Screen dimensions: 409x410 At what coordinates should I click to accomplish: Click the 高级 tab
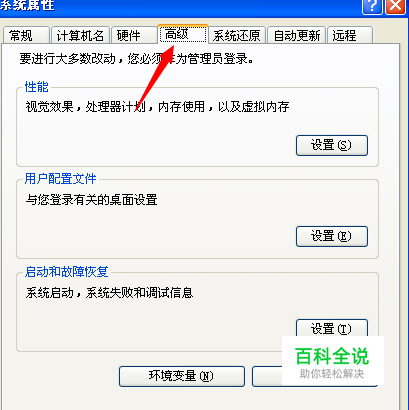pos(183,34)
